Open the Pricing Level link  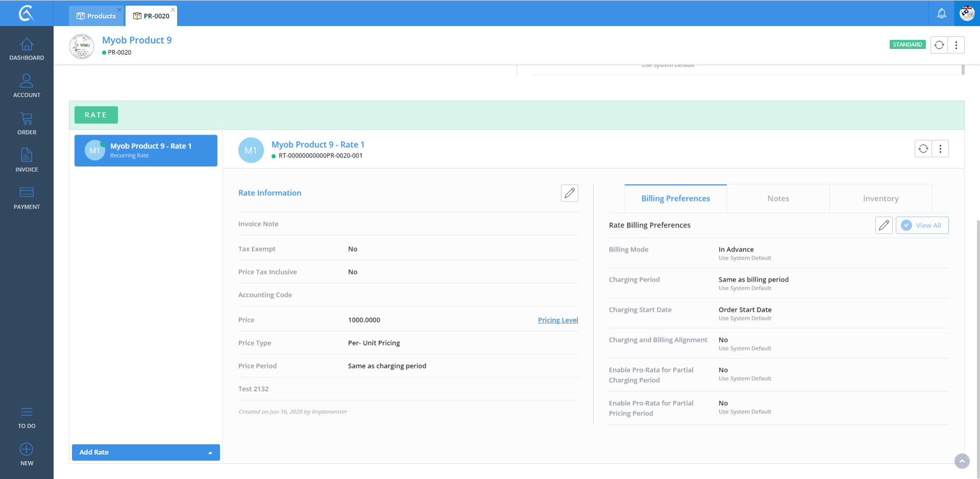click(558, 320)
